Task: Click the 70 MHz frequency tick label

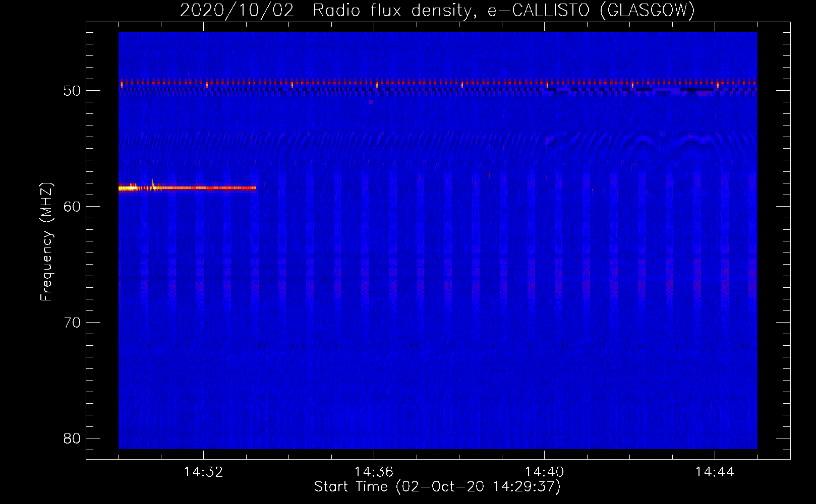Action: click(72, 323)
